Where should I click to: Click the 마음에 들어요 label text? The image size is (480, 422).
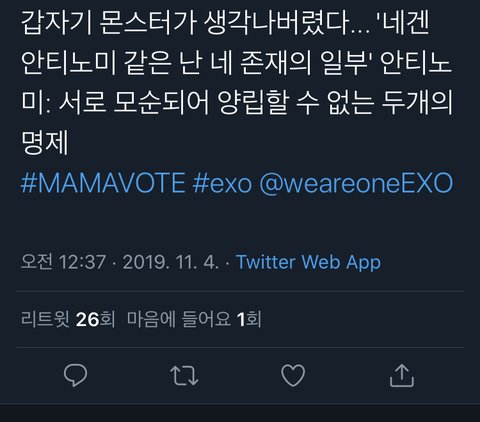(x=179, y=319)
